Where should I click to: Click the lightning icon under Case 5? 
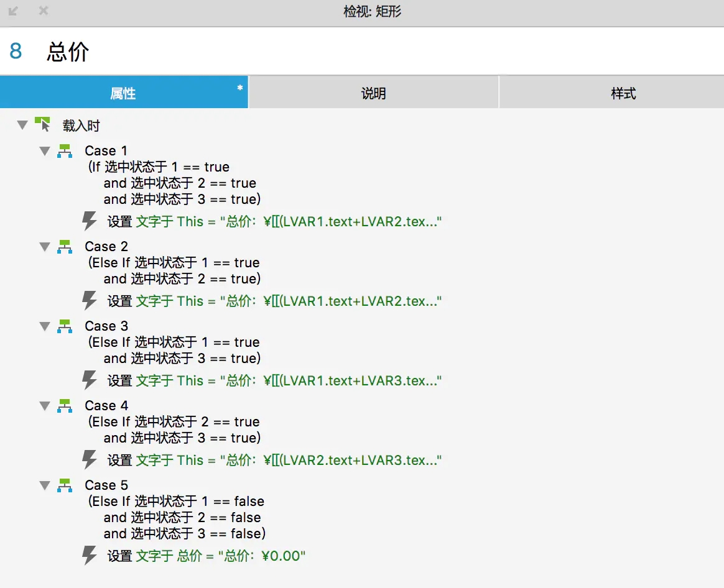(x=90, y=556)
